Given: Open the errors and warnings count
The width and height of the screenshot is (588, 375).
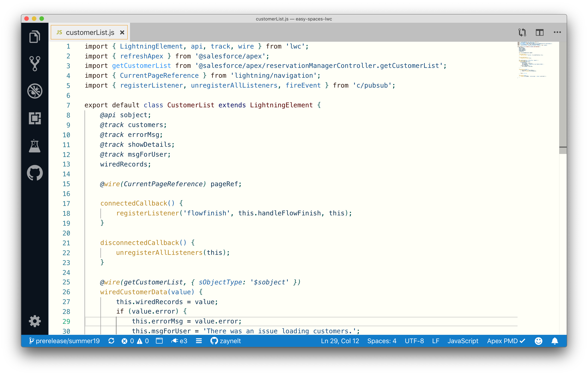Looking at the screenshot, I should pos(135,341).
